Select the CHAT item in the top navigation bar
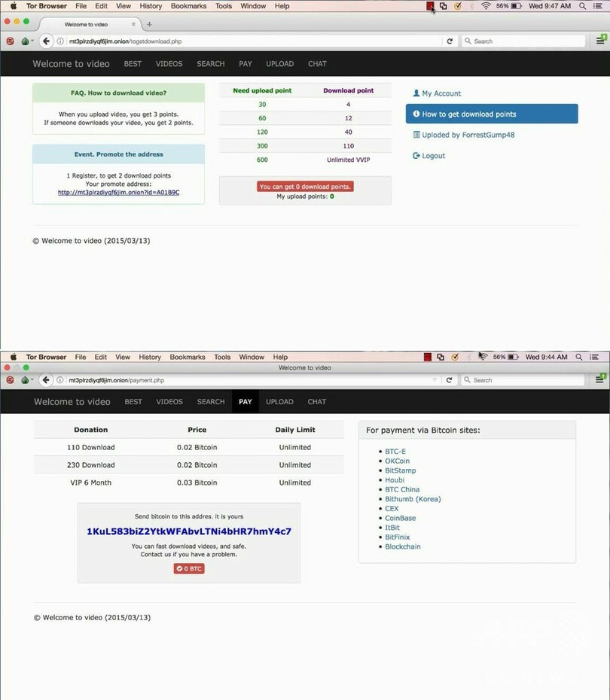Screen dimensions: 610x700 317,64
